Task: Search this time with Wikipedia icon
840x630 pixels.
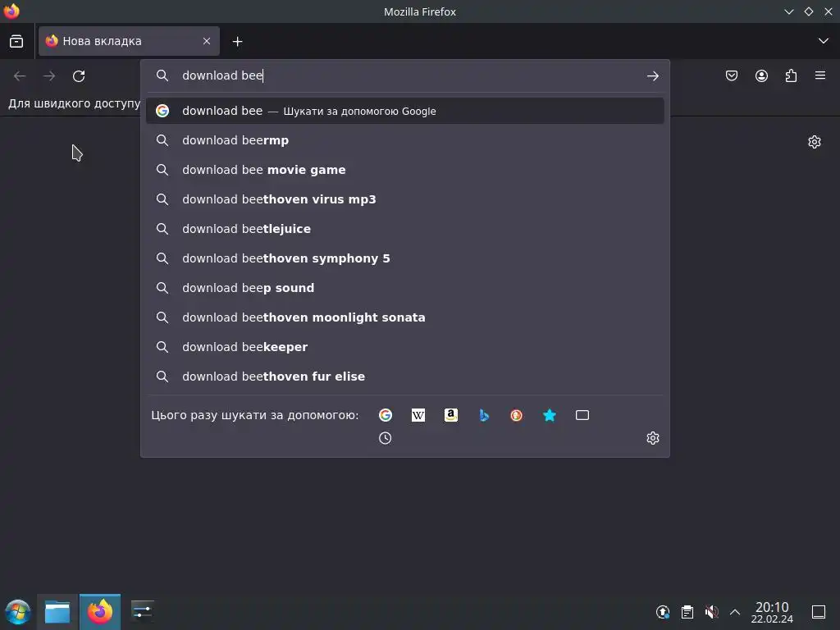Action: click(418, 415)
